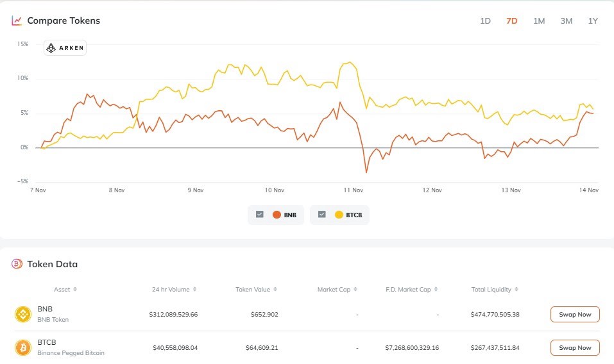Click the 'Token Data' heading
This screenshot has width=614, height=364.
[x=53, y=264]
